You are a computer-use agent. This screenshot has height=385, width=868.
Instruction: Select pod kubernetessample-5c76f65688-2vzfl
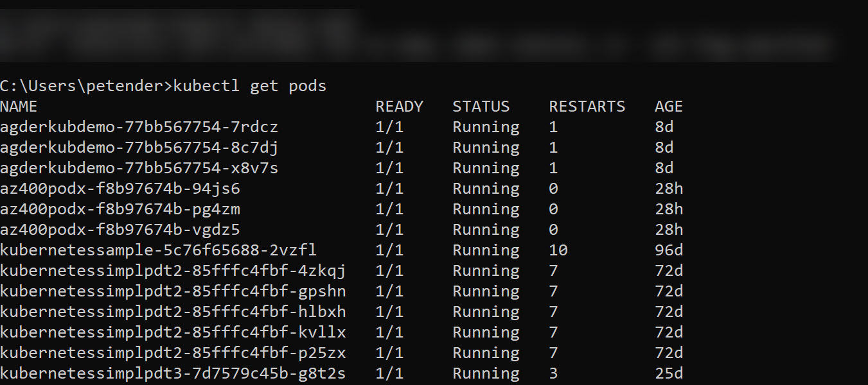click(x=158, y=250)
